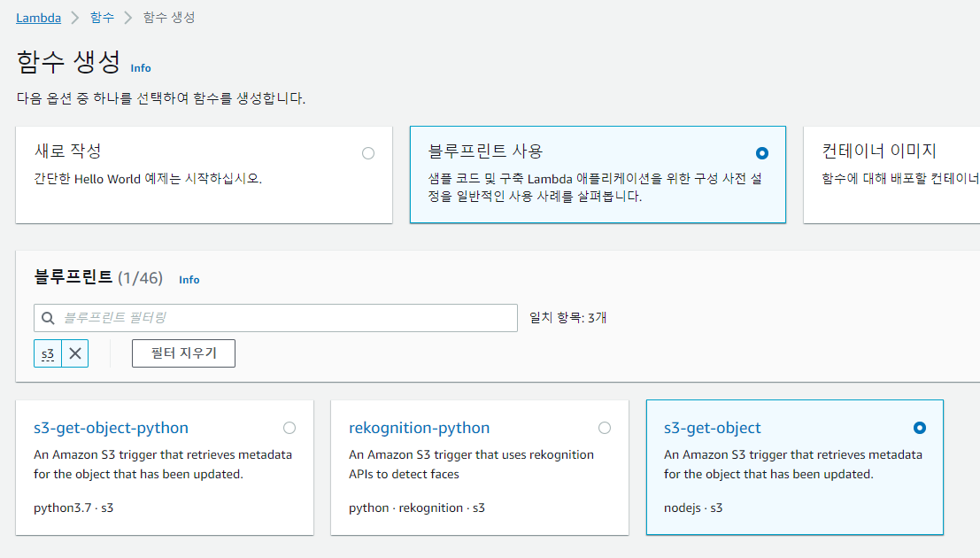The width and height of the screenshot is (980, 558).
Task: Remove the s3 filter tag with X
Action: point(75,353)
